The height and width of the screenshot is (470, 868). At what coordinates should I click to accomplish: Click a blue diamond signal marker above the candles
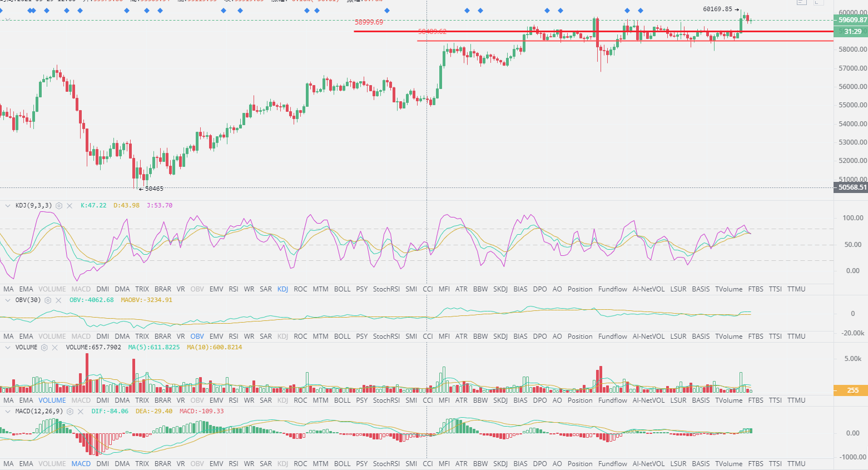[466, 9]
